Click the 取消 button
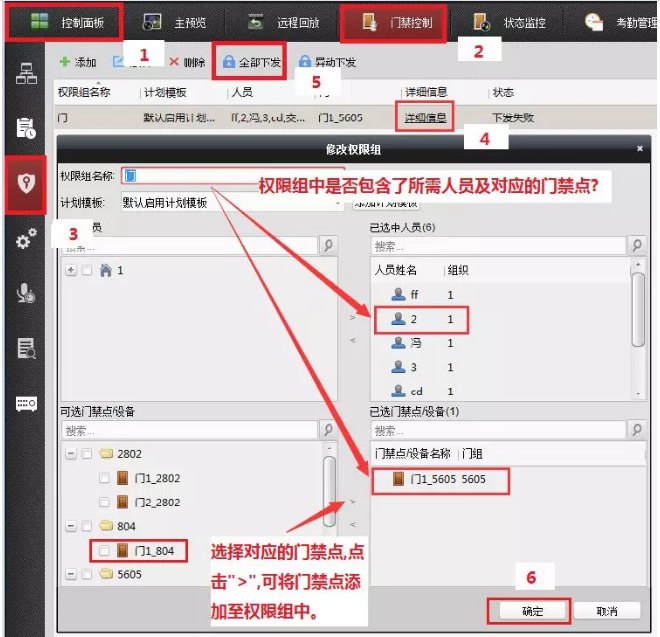The image size is (660, 637). coord(607,610)
